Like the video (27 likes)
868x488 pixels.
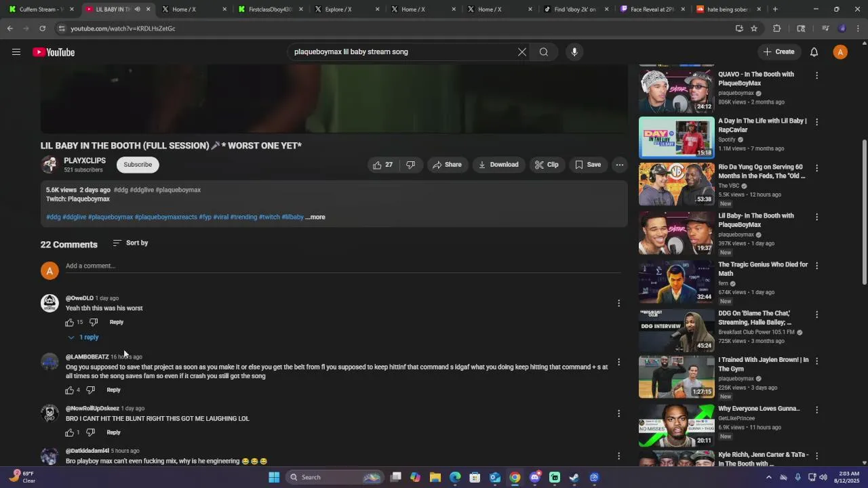point(382,165)
